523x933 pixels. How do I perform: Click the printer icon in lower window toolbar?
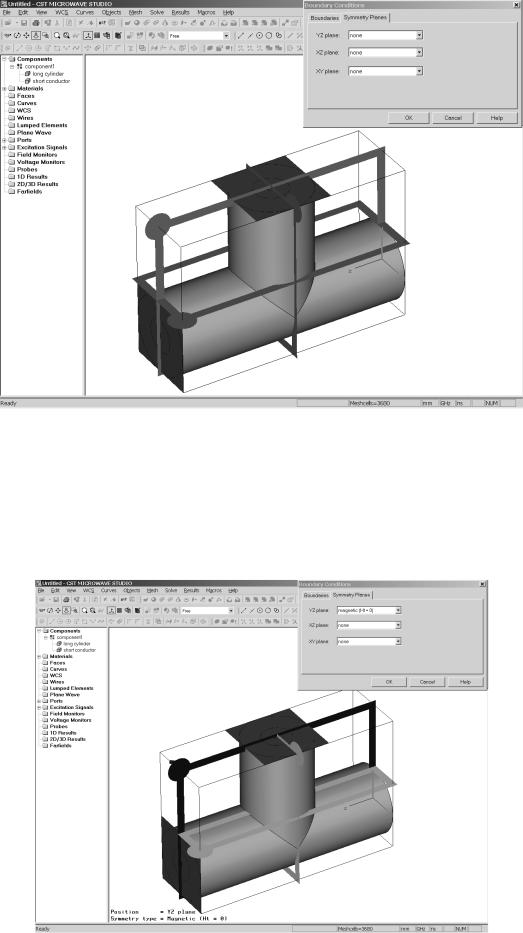point(65,600)
